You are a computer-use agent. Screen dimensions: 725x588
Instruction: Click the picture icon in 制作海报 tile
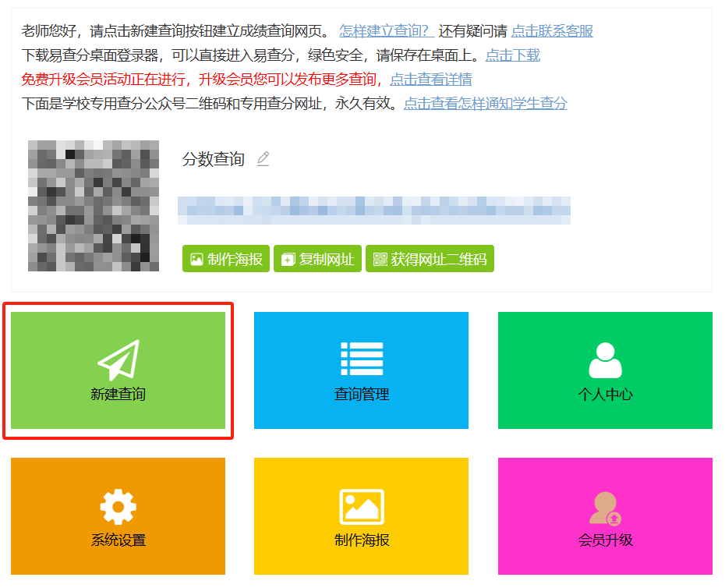click(x=362, y=507)
